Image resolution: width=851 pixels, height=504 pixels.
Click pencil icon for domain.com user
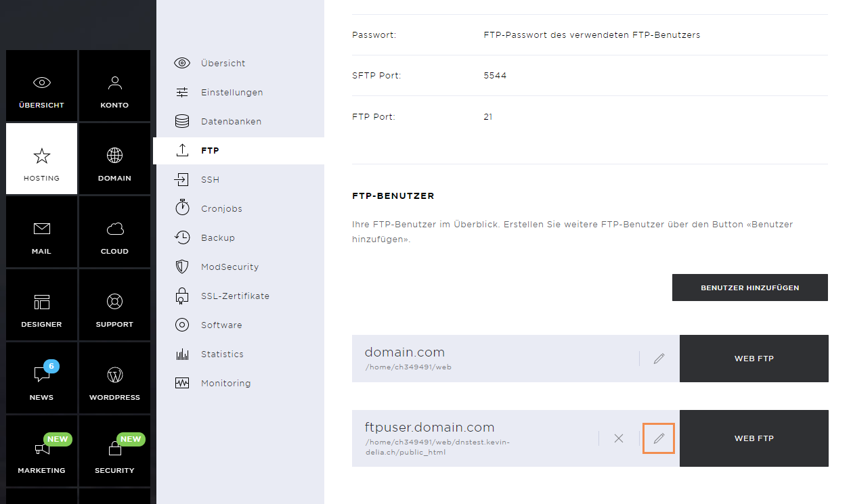pyautogui.click(x=659, y=359)
